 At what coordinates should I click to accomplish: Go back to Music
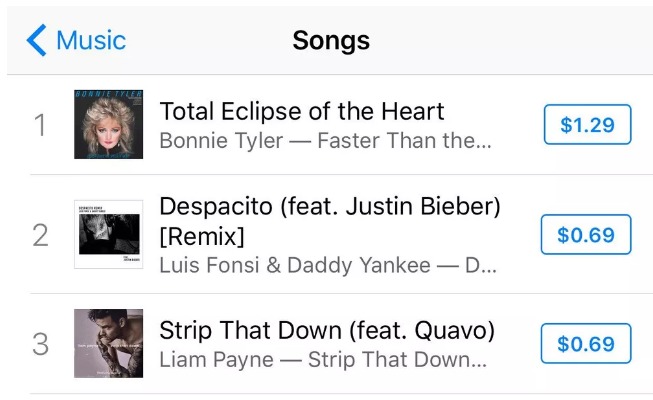click(90, 41)
